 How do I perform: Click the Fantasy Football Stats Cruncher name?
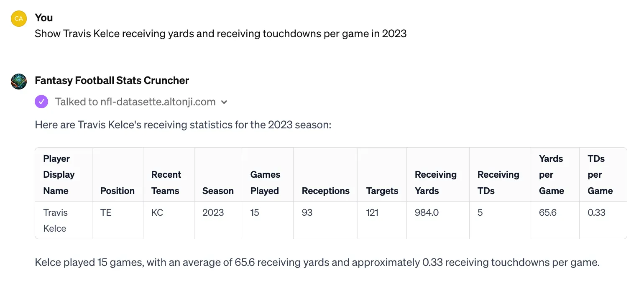point(112,80)
